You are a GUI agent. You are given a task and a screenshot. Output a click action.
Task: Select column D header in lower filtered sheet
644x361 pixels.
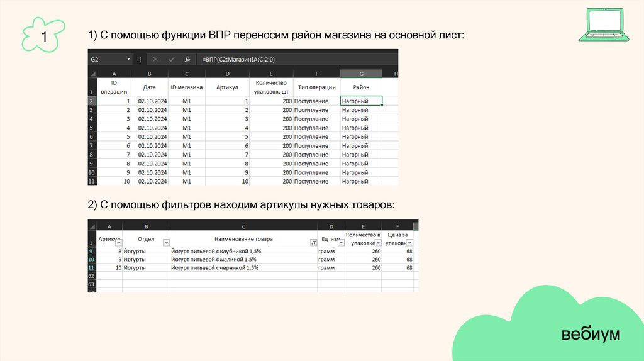pos(331,226)
